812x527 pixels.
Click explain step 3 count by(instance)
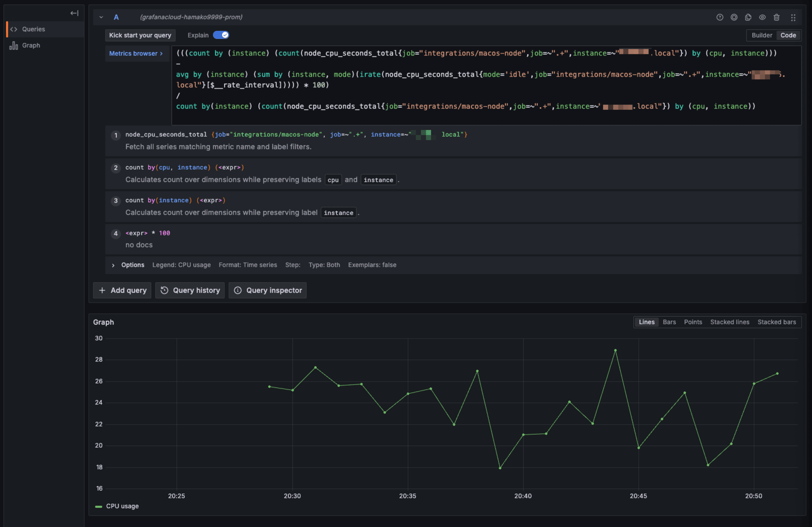click(453, 206)
